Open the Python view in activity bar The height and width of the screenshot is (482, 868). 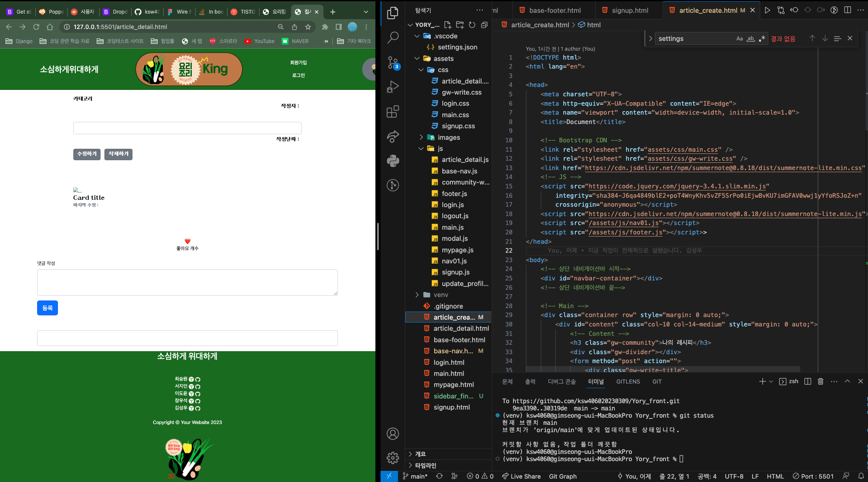[392, 161]
